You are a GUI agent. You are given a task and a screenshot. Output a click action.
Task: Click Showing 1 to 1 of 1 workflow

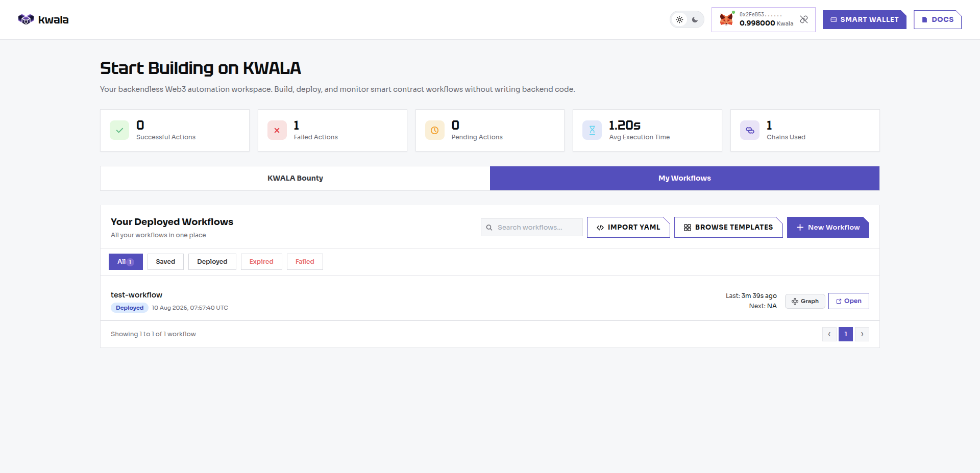[153, 334]
